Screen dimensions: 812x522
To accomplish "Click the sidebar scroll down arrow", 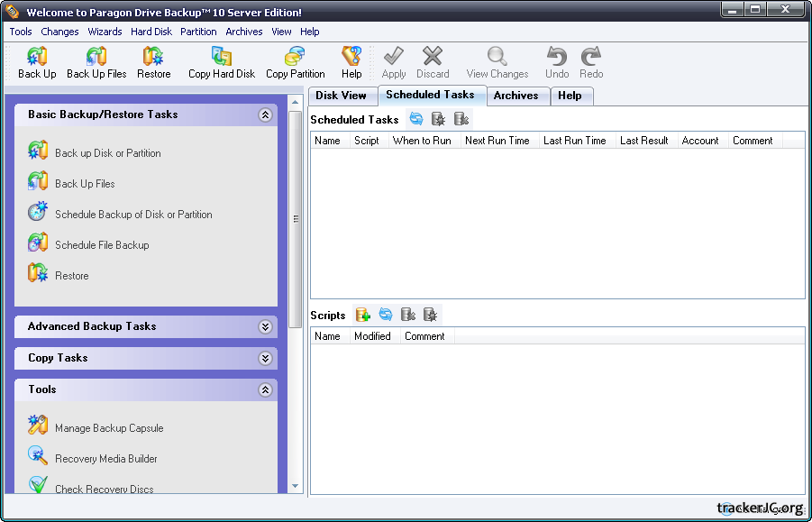I will (x=295, y=486).
